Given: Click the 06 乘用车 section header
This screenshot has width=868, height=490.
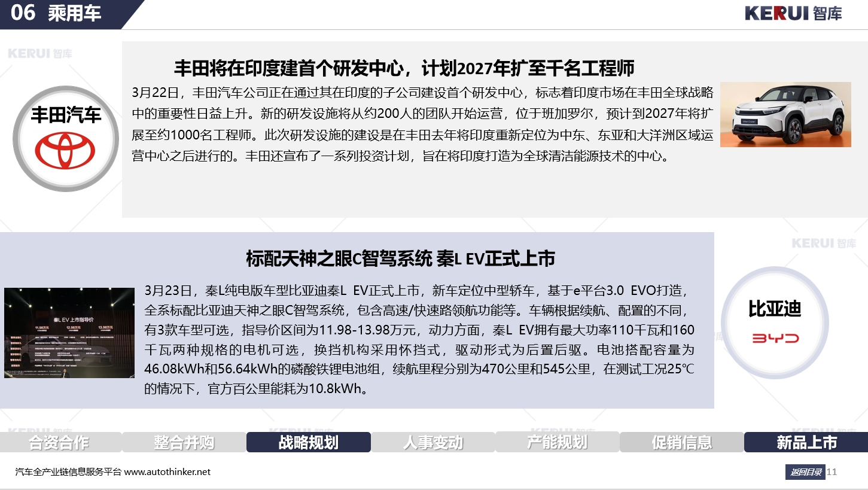Looking at the screenshot, I should (x=56, y=13).
